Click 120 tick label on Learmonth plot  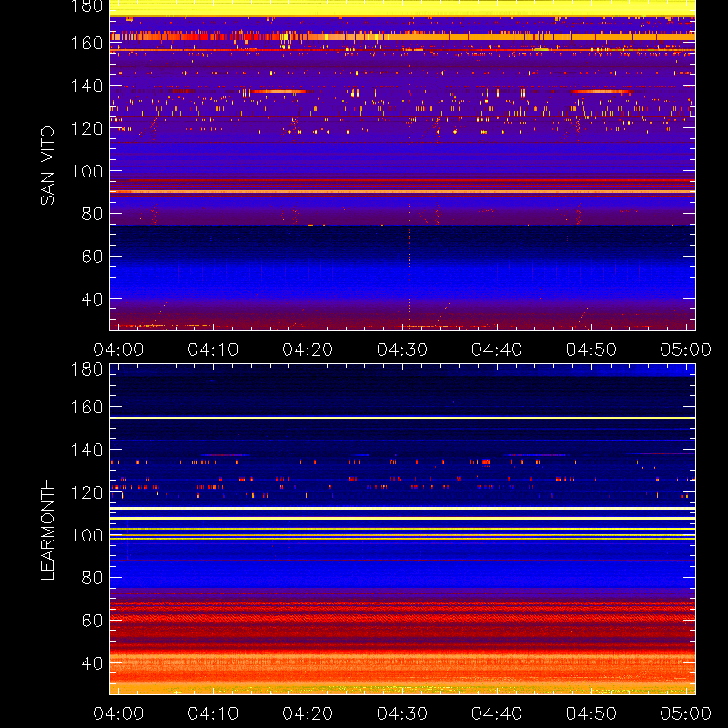(x=86, y=492)
